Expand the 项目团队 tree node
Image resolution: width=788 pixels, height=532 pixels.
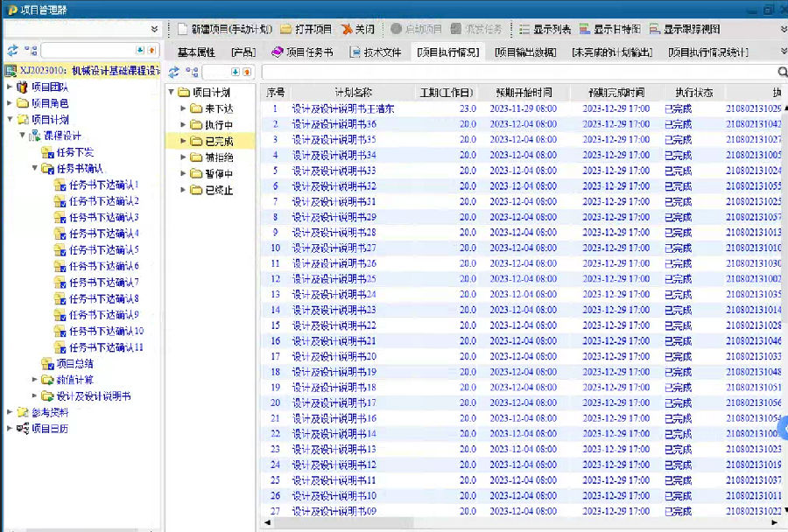tap(10, 87)
